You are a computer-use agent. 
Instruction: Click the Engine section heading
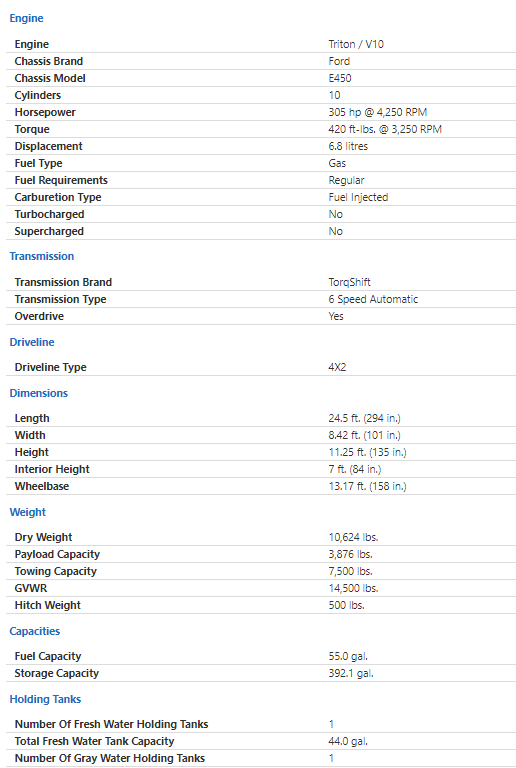coord(26,18)
